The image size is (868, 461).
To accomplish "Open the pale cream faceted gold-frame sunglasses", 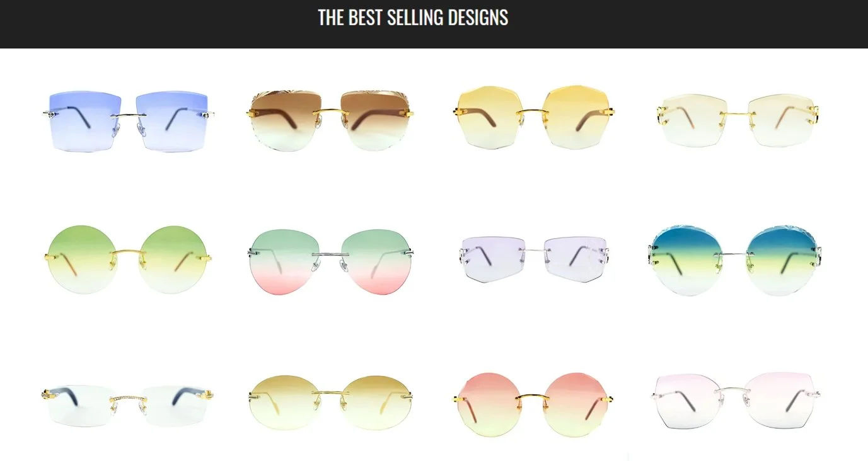I will click(738, 120).
